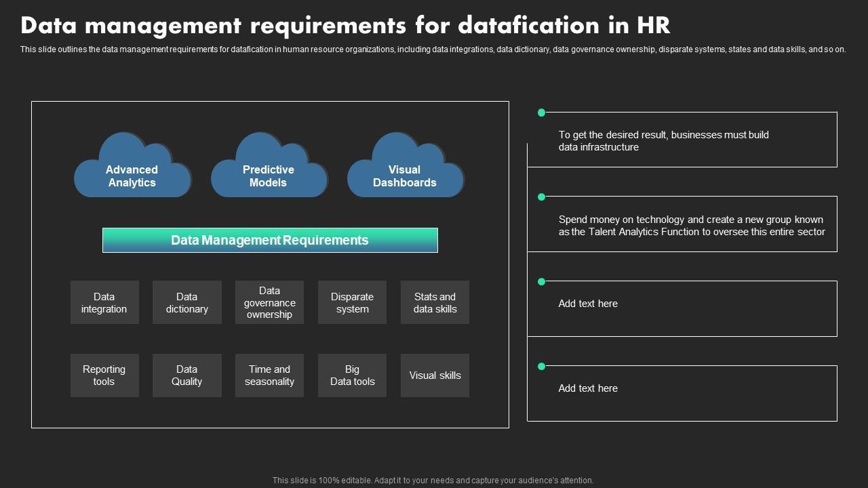Viewport: 868px width, 488px height.
Task: Click the Big Data tools tile
Action: pos(352,375)
